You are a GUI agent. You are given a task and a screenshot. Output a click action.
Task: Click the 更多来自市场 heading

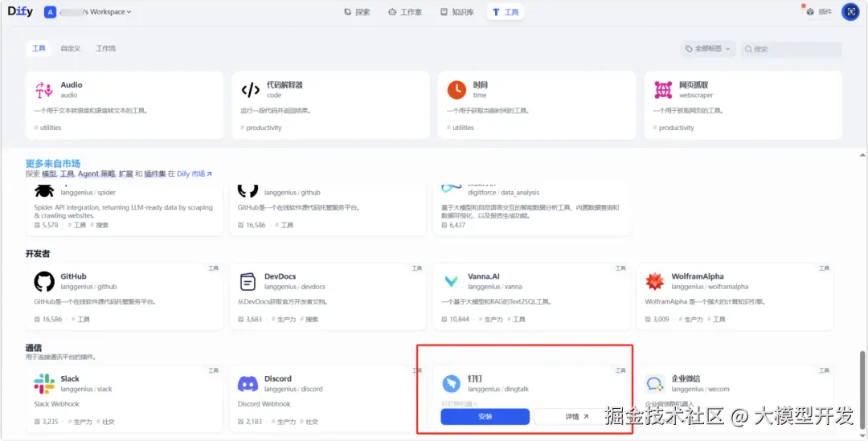[x=53, y=163]
